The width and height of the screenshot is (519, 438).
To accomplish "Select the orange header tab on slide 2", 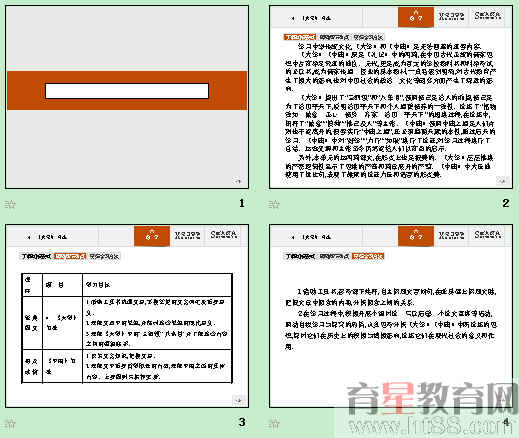I will point(416,17).
